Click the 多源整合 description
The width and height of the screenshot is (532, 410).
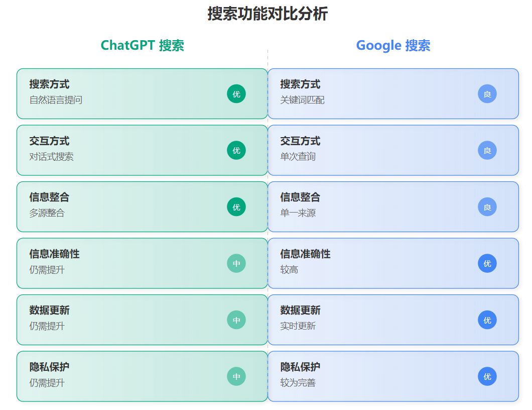click(47, 213)
